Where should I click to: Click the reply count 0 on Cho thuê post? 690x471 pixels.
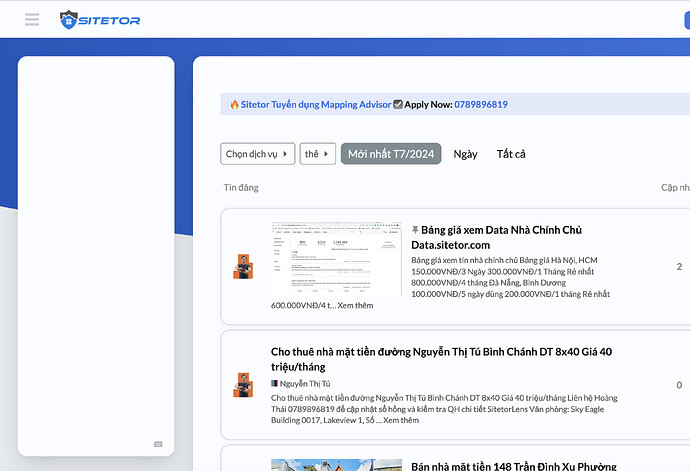679,385
